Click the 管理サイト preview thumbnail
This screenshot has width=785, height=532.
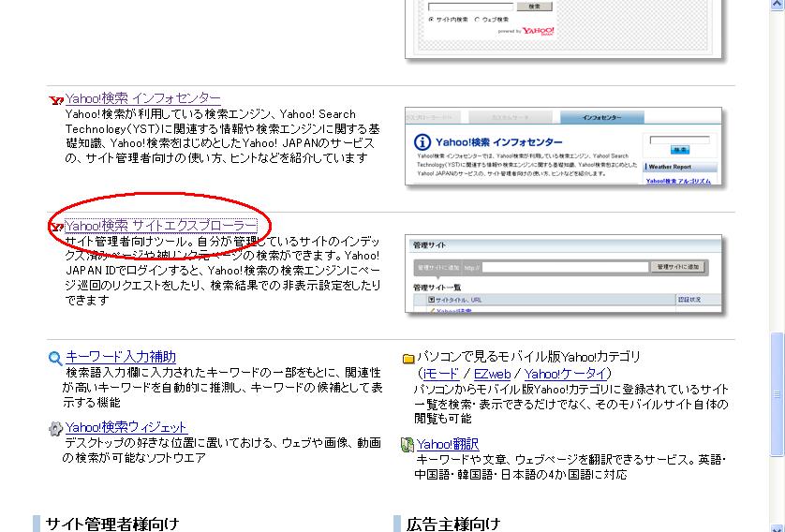click(563, 273)
